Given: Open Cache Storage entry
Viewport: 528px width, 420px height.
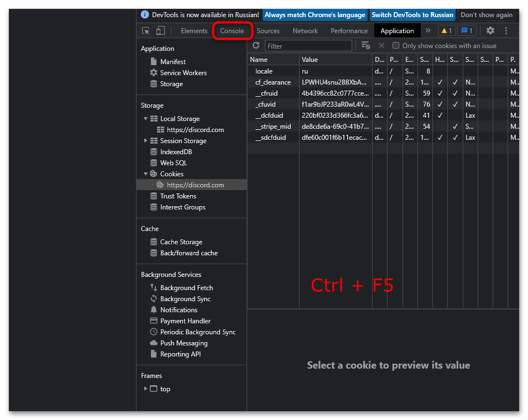Looking at the screenshot, I should (176, 242).
